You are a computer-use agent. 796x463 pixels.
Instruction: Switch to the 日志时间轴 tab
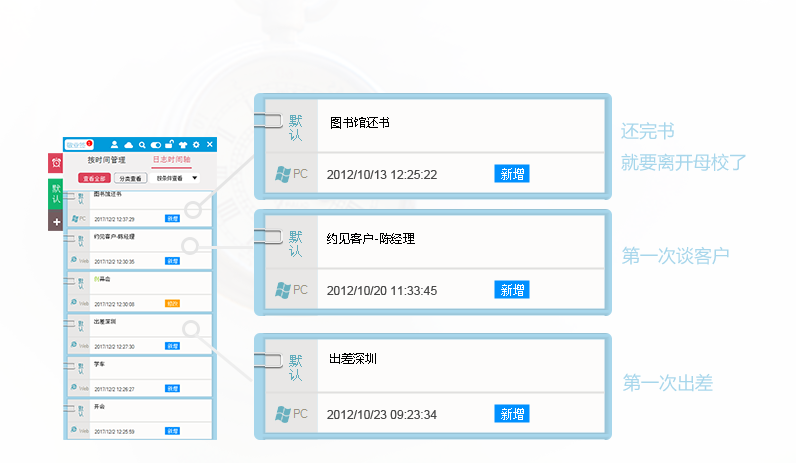(172, 159)
